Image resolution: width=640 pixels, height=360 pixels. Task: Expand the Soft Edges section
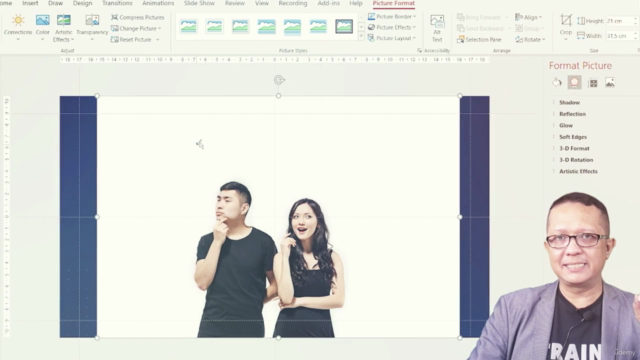tap(573, 137)
